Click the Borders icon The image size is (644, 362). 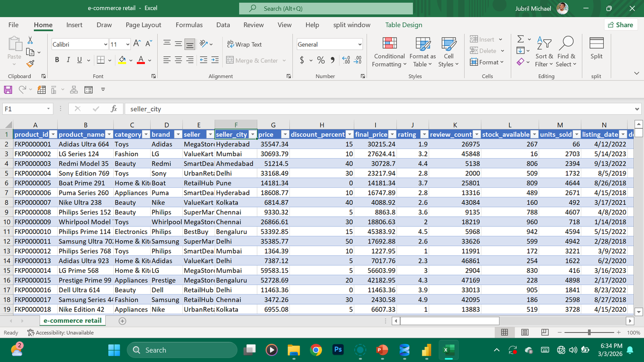[x=100, y=60]
